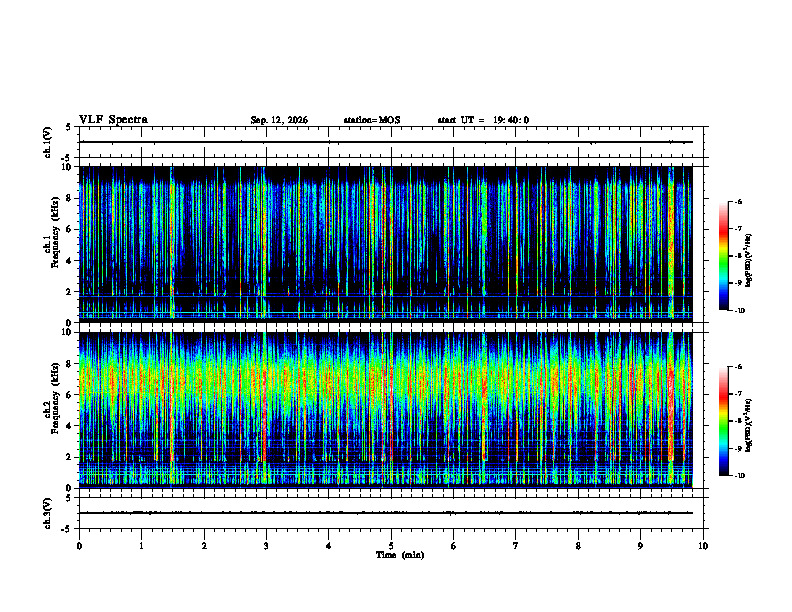Click the ch.1(V) waveform trace line
The image size is (792, 612).
click(x=386, y=142)
